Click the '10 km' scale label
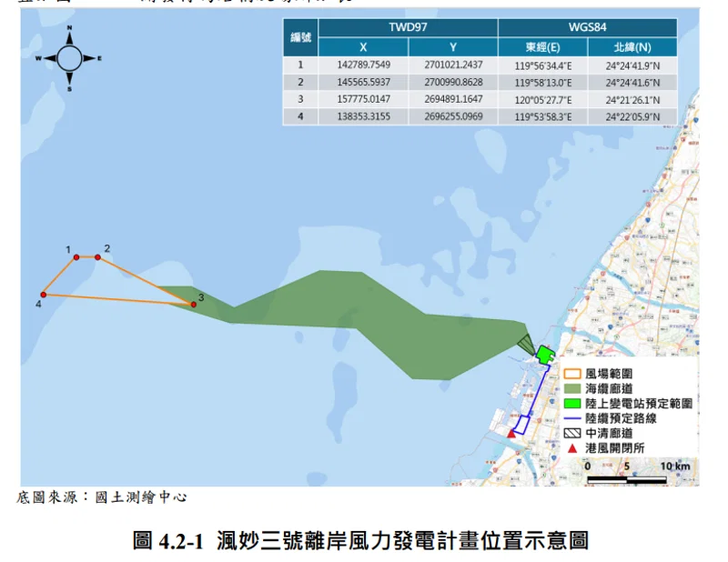The width and height of the screenshot is (728, 562). 675,466
